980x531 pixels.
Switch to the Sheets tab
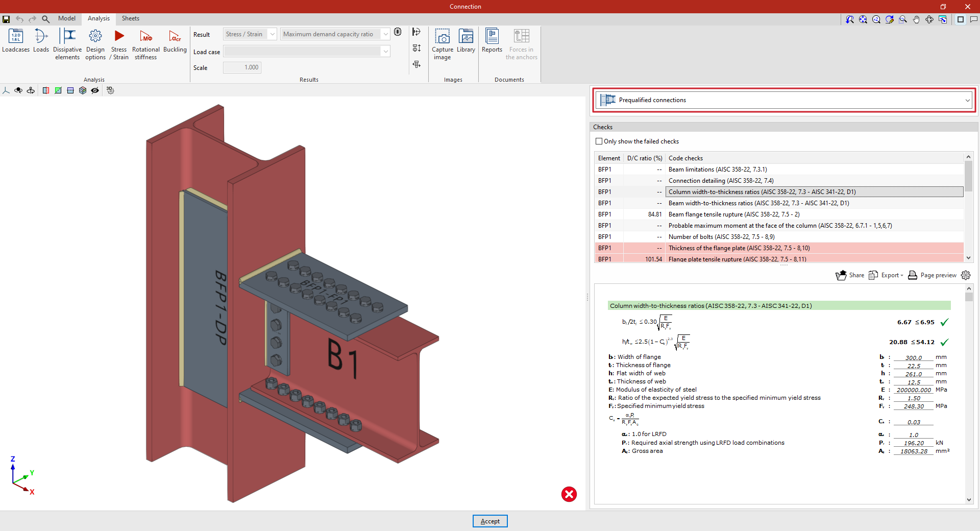coord(131,18)
